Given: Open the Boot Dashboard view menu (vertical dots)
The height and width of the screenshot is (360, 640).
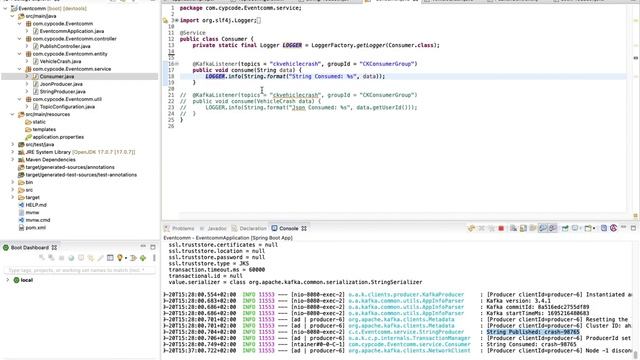Looking at the screenshot, I should point(155,258).
